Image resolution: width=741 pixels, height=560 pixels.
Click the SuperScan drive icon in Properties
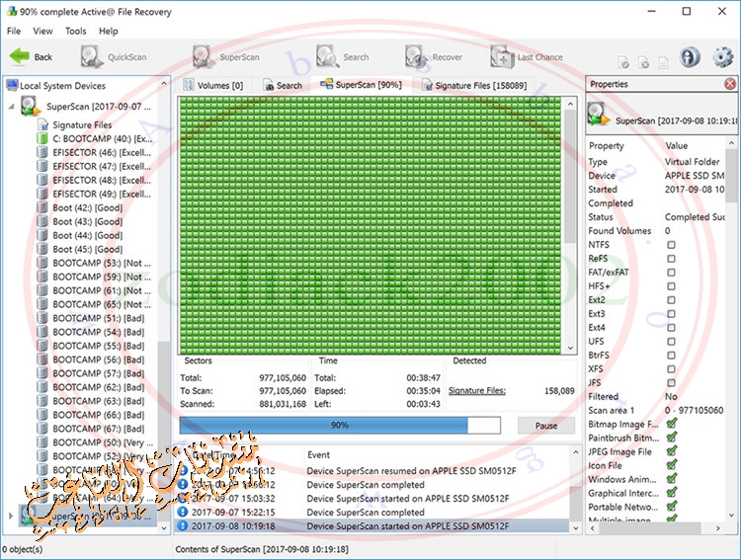(x=599, y=115)
